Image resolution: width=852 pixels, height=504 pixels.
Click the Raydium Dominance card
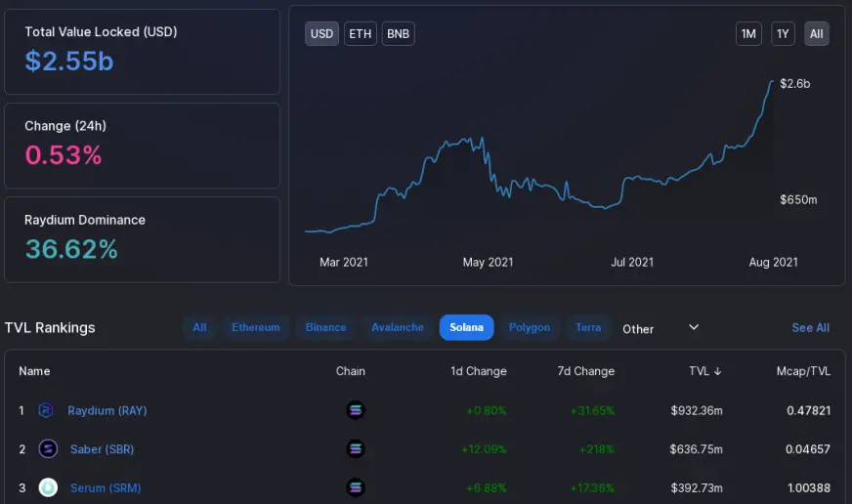[142, 239]
